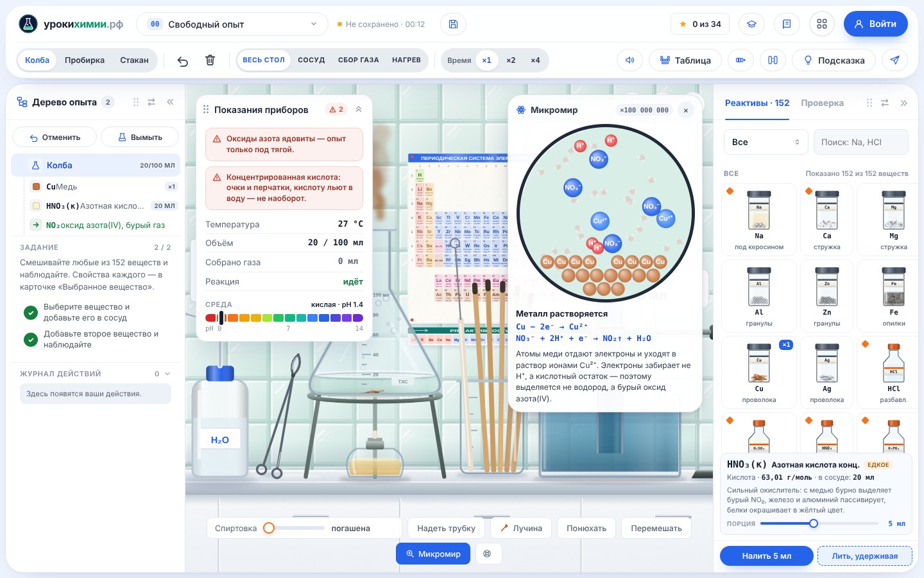Screen dimensions: 924x578
Task: Open the Проверка tab
Action: (x=822, y=103)
